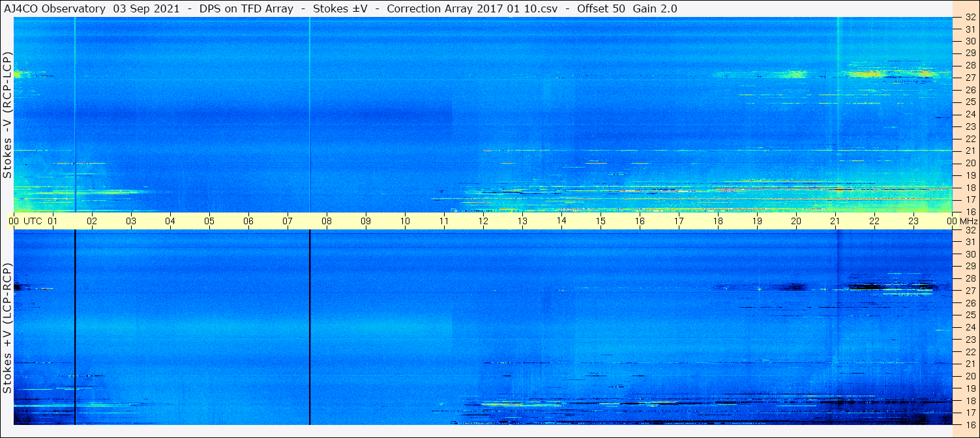Select hour 15 on the UTC time axis
The image size is (980, 438).
(601, 221)
